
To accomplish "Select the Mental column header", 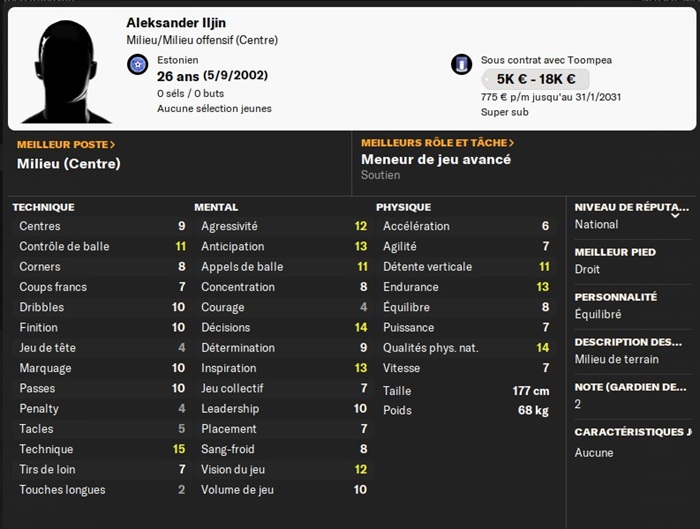I will click(x=216, y=207).
